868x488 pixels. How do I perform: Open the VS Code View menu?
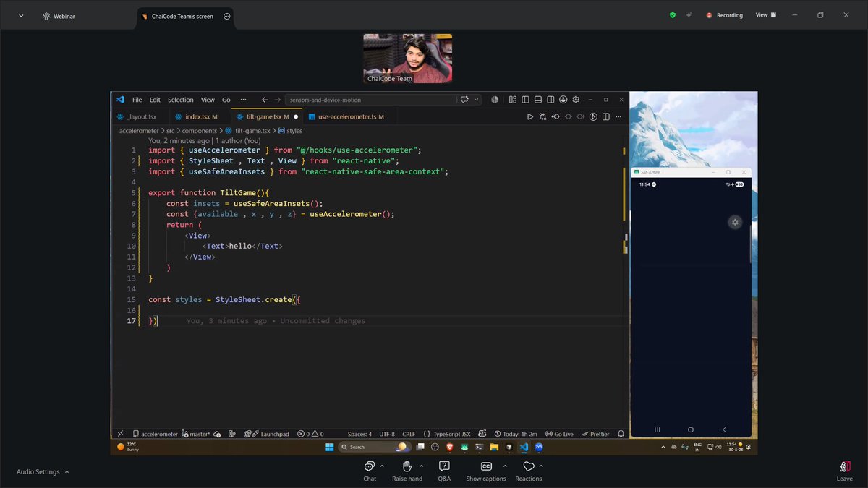click(x=208, y=100)
